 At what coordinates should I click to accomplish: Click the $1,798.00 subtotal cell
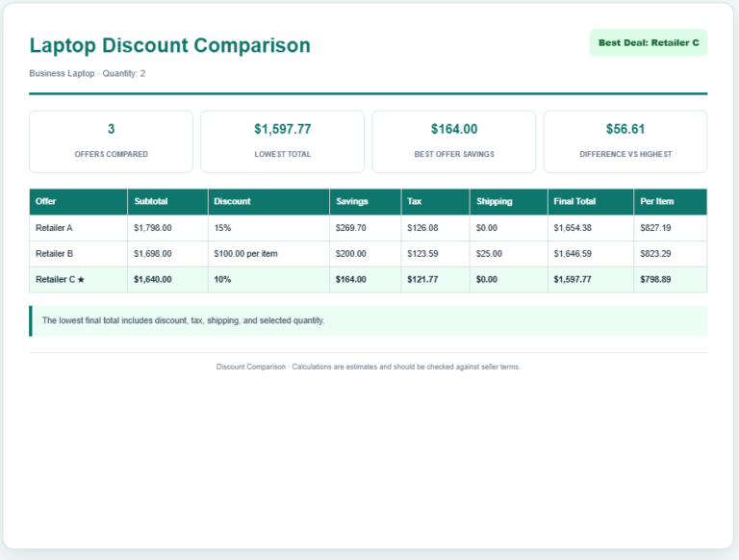tap(167, 228)
